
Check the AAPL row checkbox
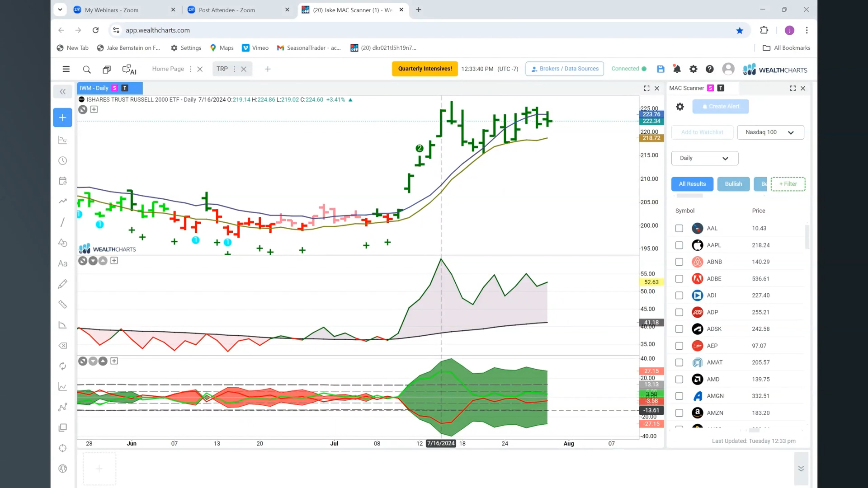(x=679, y=245)
